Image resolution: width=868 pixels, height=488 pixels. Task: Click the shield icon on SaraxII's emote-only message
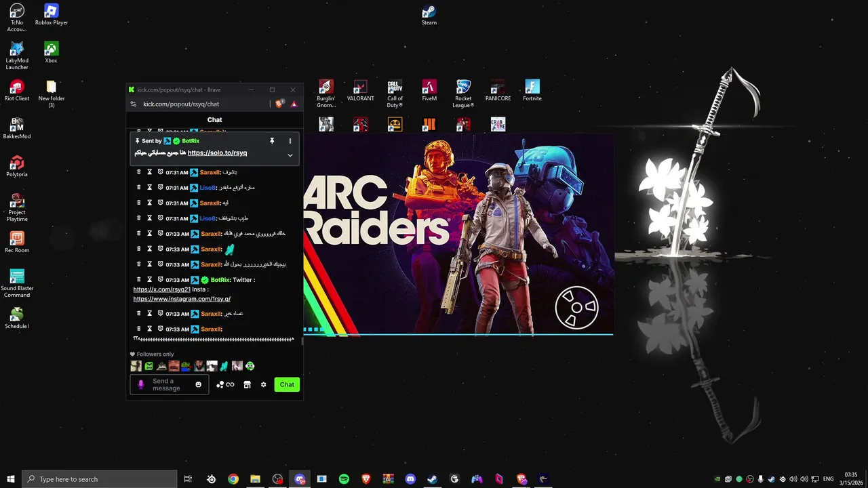(161, 249)
